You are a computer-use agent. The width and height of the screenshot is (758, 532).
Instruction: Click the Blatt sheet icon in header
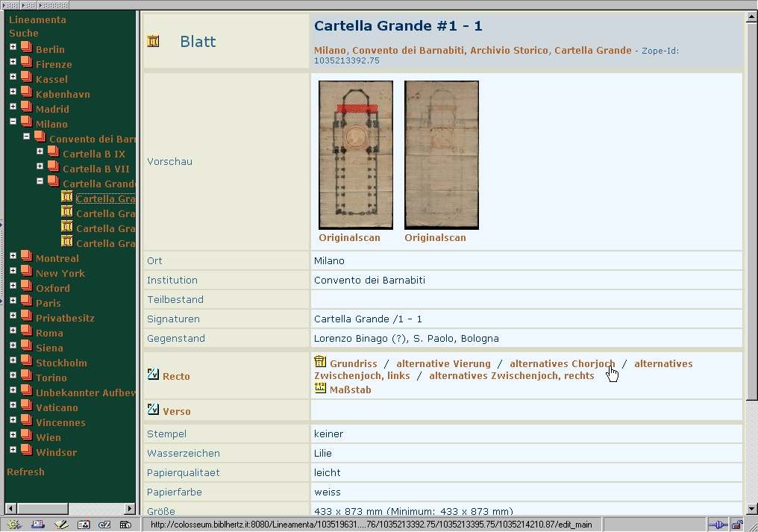coord(153,42)
